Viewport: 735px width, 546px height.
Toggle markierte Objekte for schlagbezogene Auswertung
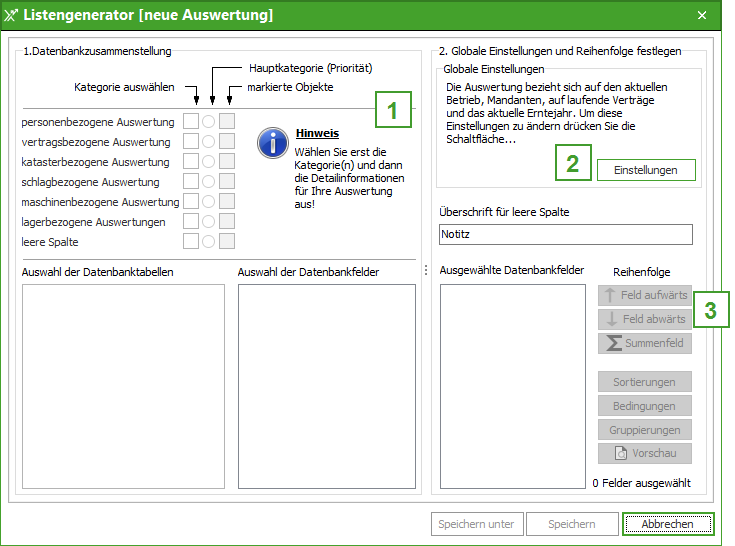click(227, 181)
